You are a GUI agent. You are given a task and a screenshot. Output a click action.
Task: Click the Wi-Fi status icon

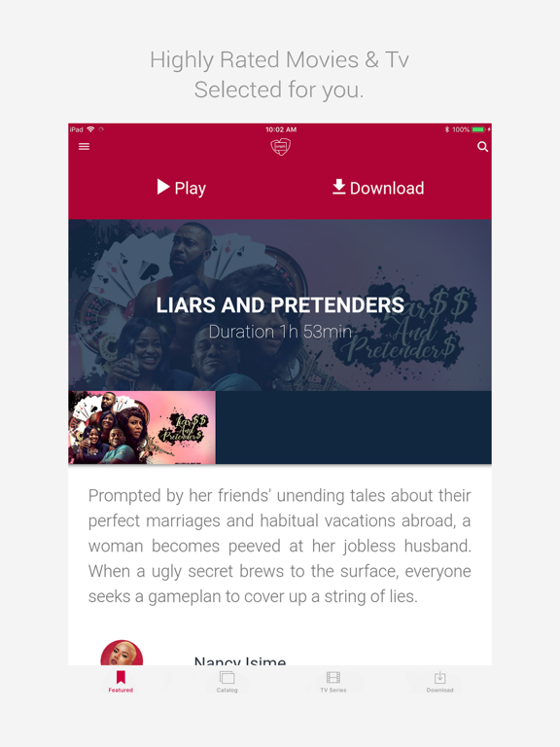tap(90, 129)
